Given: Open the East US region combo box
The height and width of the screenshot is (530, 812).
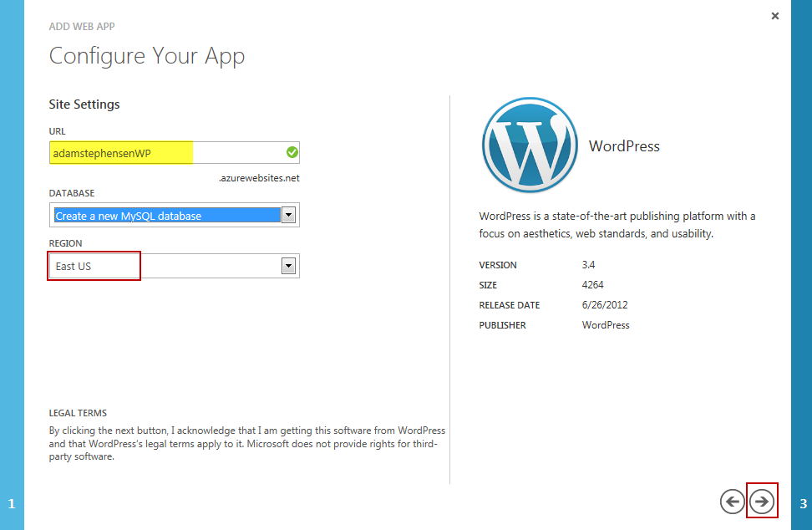Looking at the screenshot, I should pos(175,266).
